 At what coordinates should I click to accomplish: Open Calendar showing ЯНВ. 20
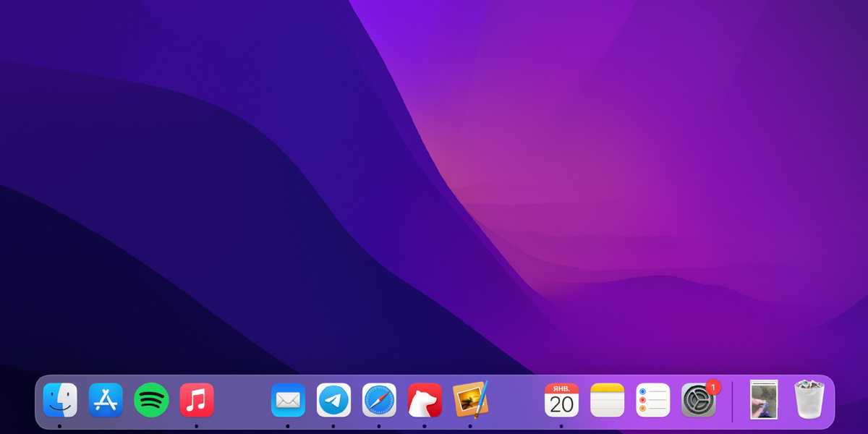pos(561,400)
